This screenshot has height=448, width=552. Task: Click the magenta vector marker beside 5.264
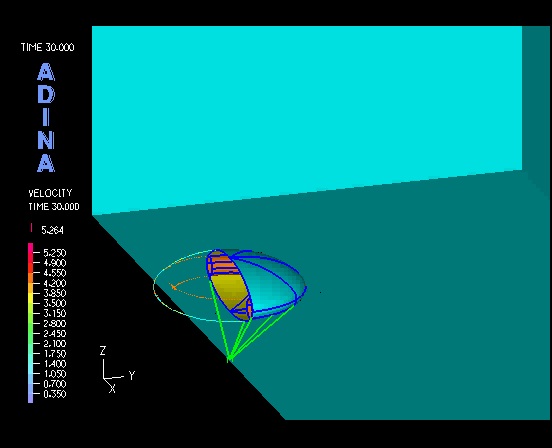(x=32, y=228)
